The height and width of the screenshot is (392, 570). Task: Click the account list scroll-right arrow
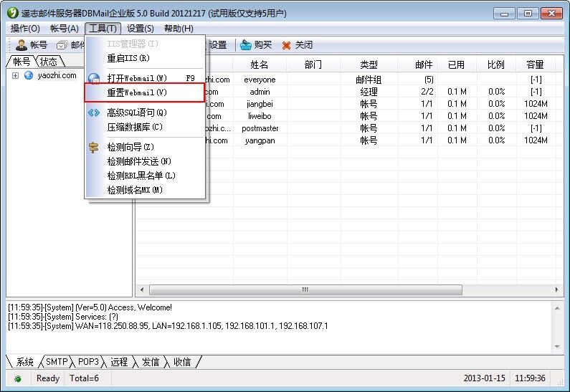pos(556,290)
